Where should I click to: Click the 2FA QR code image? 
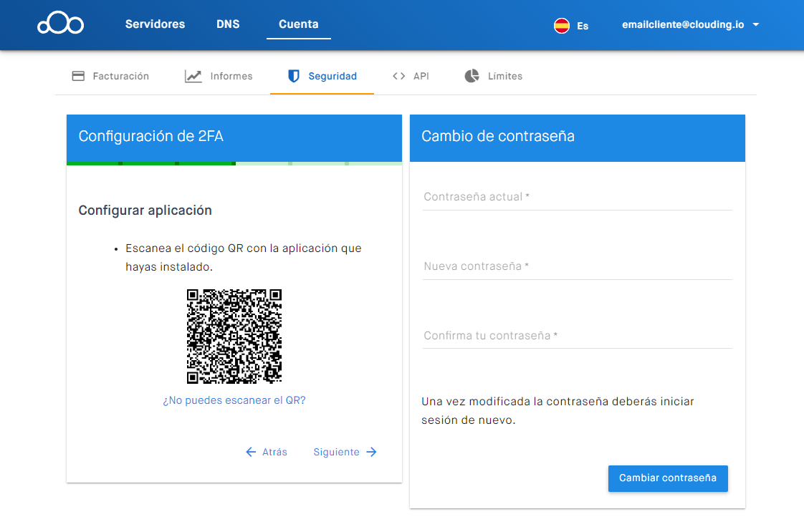[234, 337]
